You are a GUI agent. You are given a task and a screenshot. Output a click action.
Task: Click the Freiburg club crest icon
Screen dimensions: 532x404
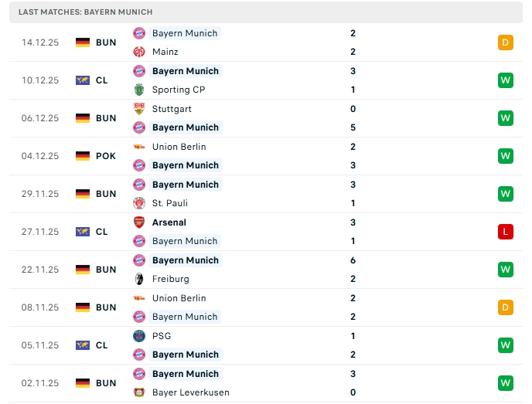coord(139,279)
